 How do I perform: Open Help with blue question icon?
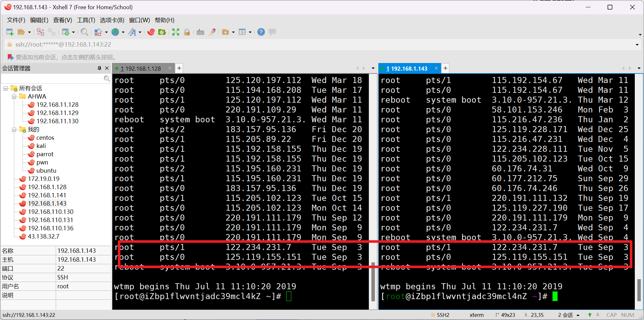tap(261, 32)
